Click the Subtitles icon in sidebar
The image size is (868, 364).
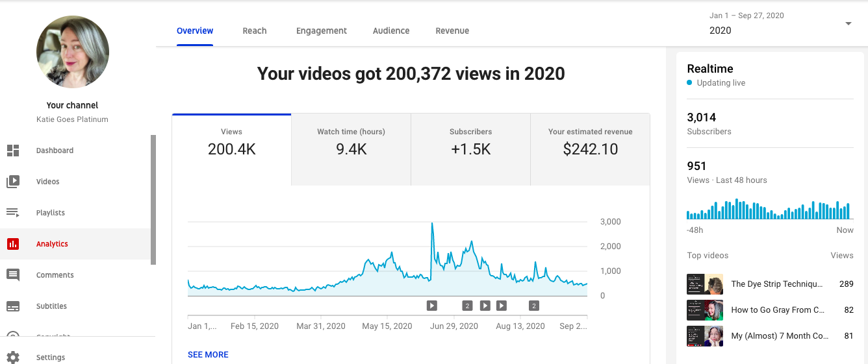(13, 306)
